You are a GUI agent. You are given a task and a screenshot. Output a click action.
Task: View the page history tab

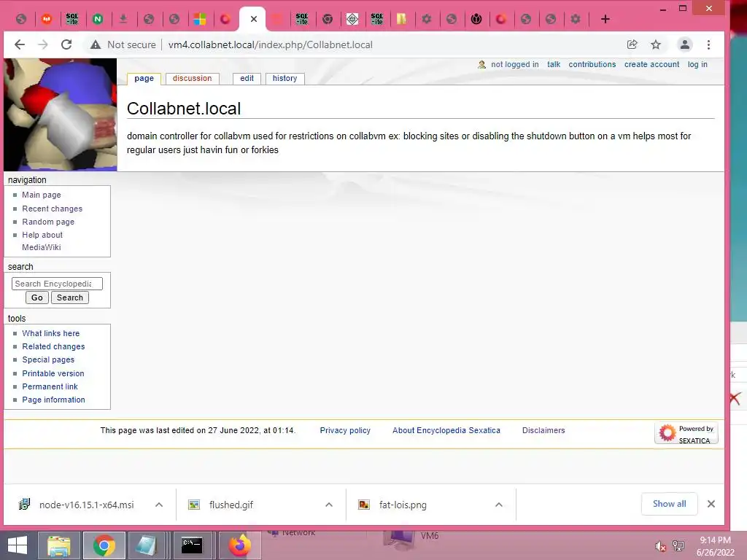pos(285,79)
